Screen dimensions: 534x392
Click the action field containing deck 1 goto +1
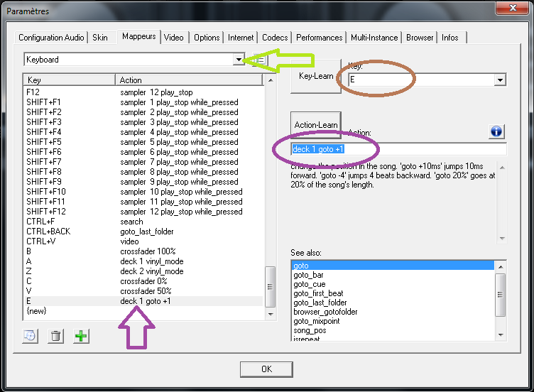coord(398,149)
